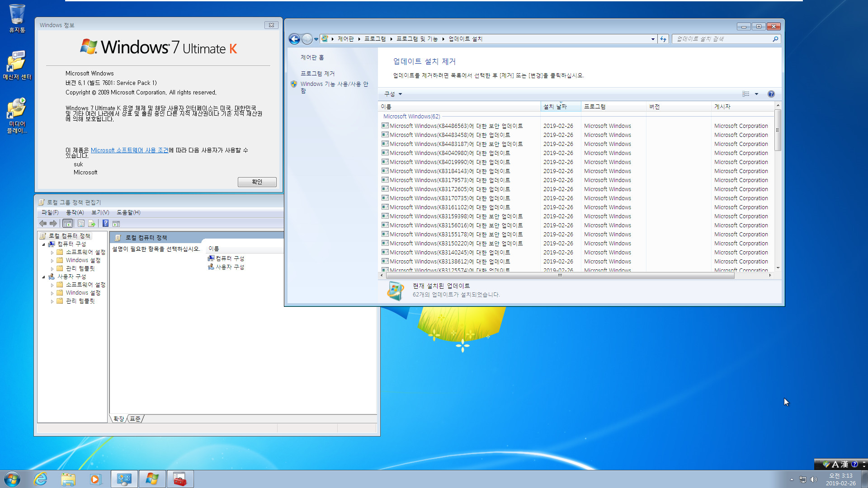Select the KB3184143 update row
The image size is (868, 488).
click(576, 171)
